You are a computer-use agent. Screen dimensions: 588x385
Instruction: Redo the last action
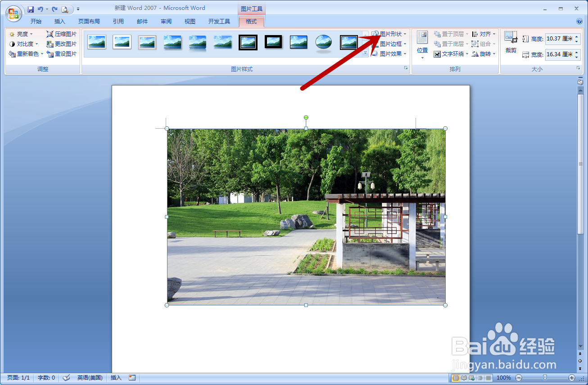pyautogui.click(x=54, y=9)
